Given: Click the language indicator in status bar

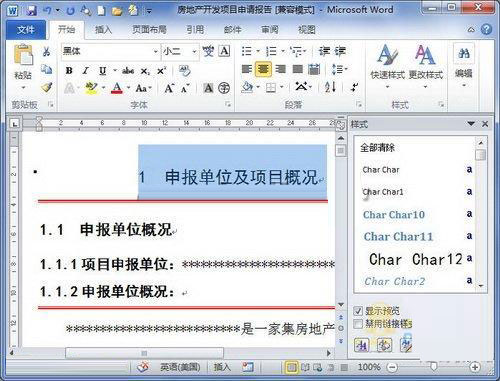Looking at the screenshot, I should 180,367.
